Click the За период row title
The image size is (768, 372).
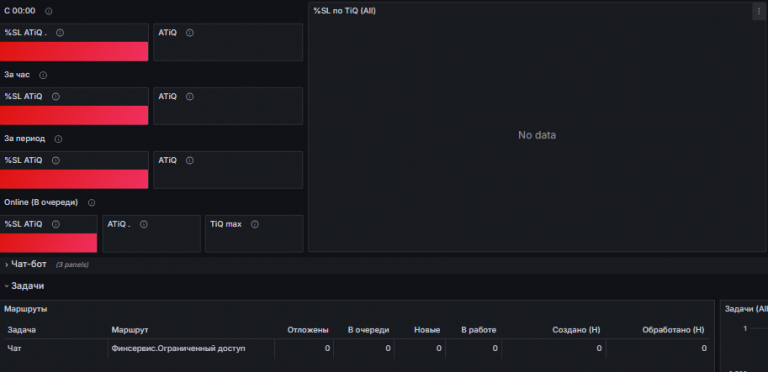pos(24,139)
